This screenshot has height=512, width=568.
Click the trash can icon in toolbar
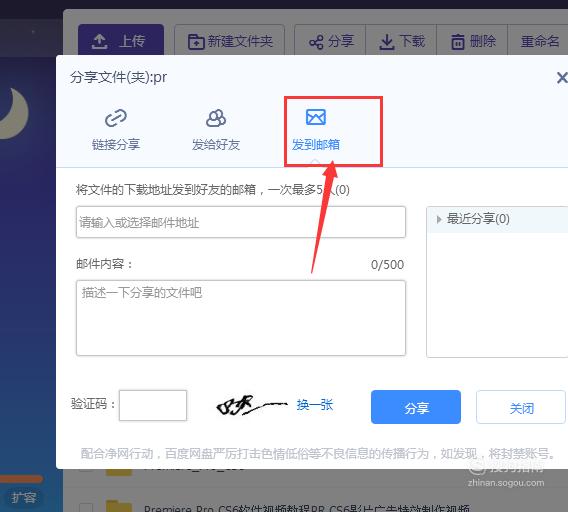458,42
